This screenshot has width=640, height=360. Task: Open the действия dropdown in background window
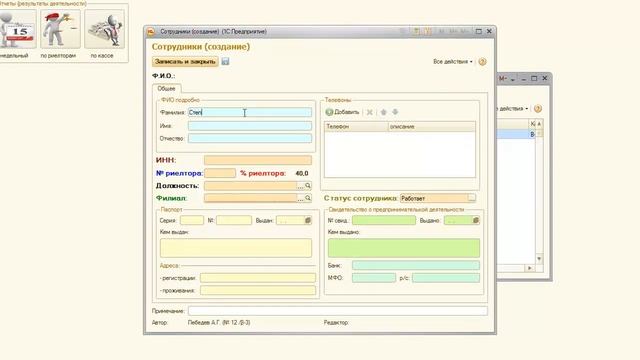[513, 109]
